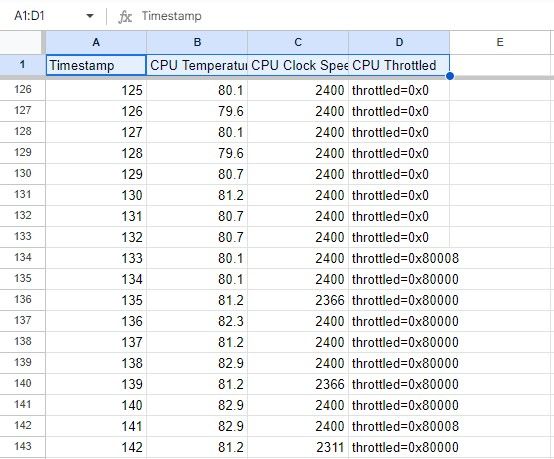Click the frozen row divider bar
The image size is (554, 459).
(x=277, y=77)
